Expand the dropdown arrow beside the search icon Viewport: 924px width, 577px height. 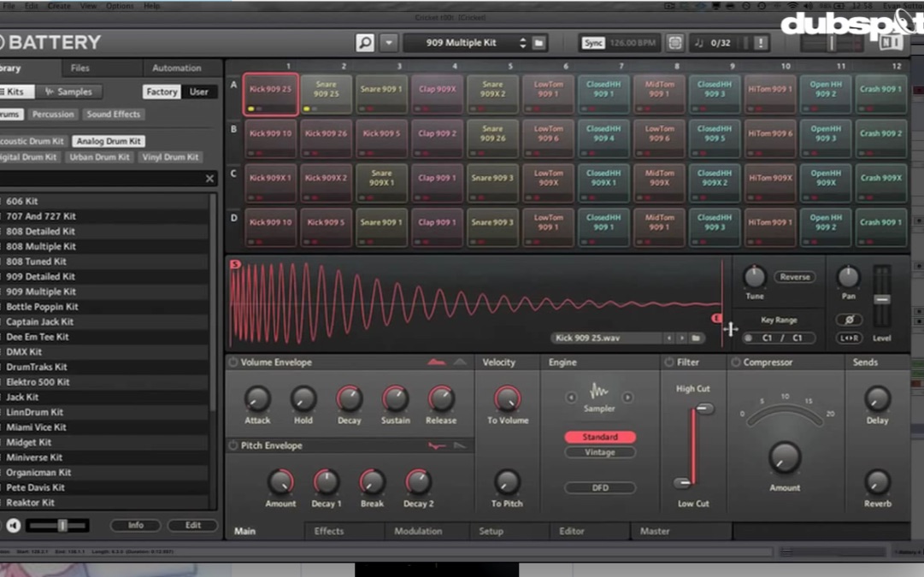[388, 43]
